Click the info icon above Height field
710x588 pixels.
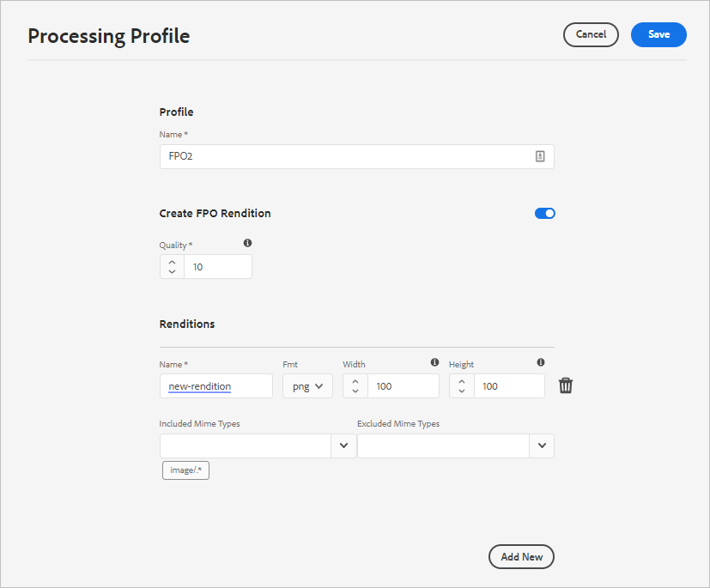point(541,362)
